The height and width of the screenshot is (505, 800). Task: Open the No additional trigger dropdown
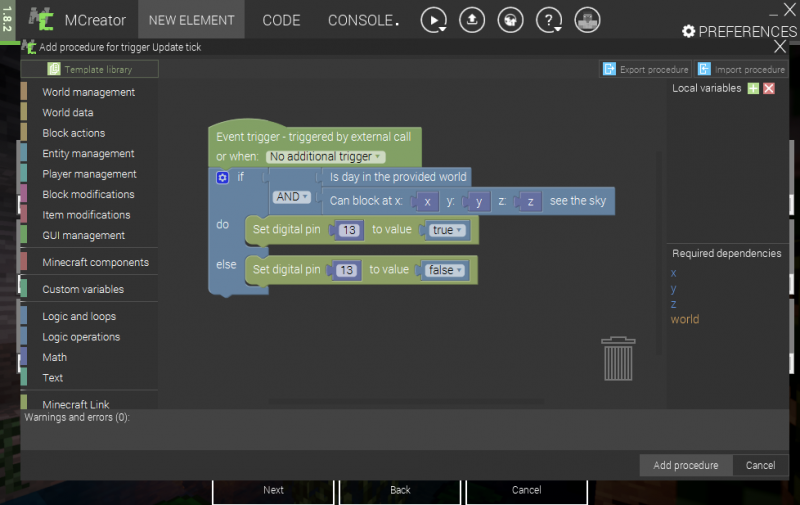(325, 157)
